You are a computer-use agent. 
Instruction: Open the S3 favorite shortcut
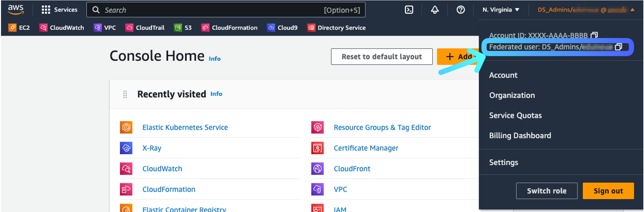[183, 28]
